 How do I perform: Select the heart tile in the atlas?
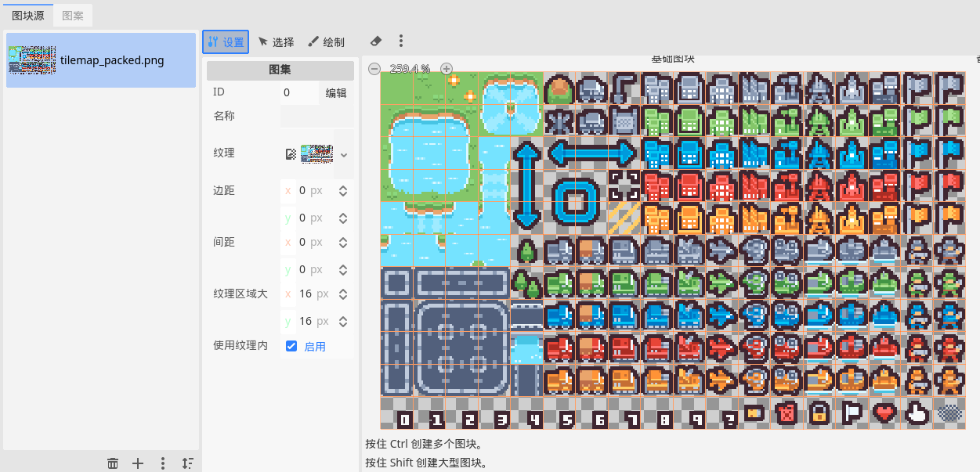tap(884, 412)
